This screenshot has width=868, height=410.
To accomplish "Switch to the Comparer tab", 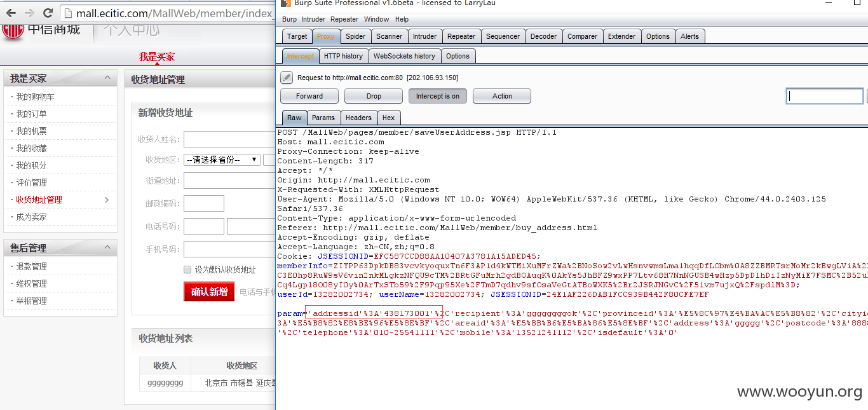I will point(582,36).
